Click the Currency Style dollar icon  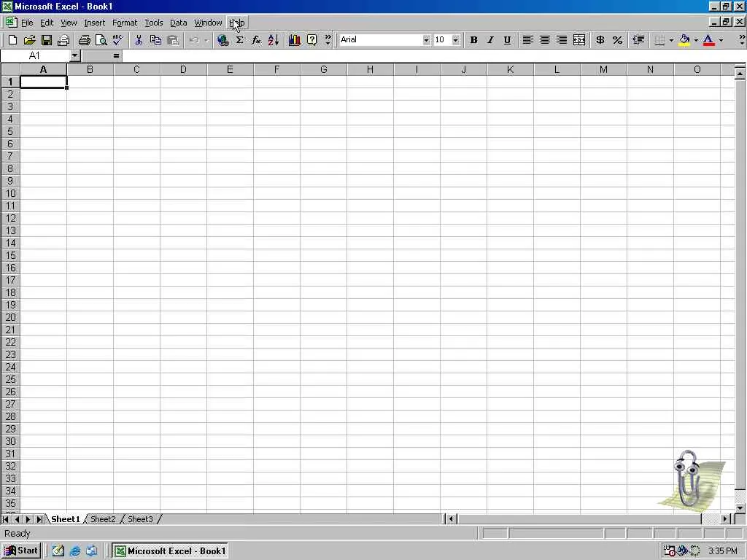(600, 40)
